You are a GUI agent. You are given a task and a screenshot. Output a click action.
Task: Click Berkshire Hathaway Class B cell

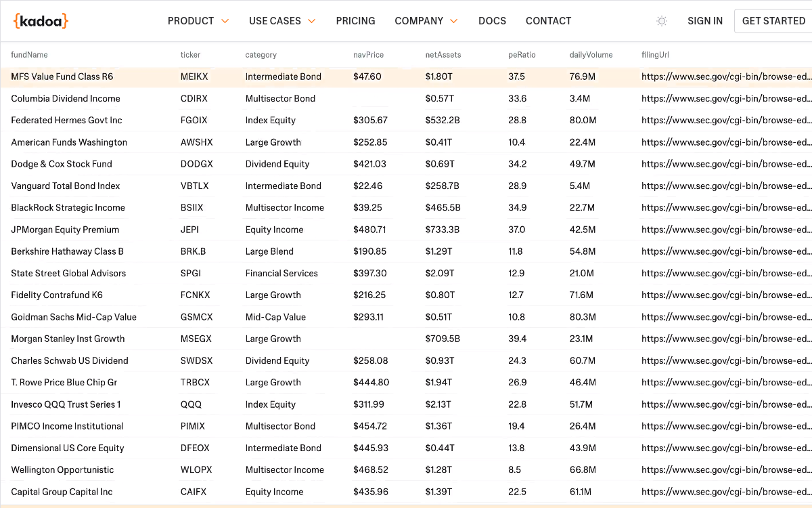tap(67, 251)
